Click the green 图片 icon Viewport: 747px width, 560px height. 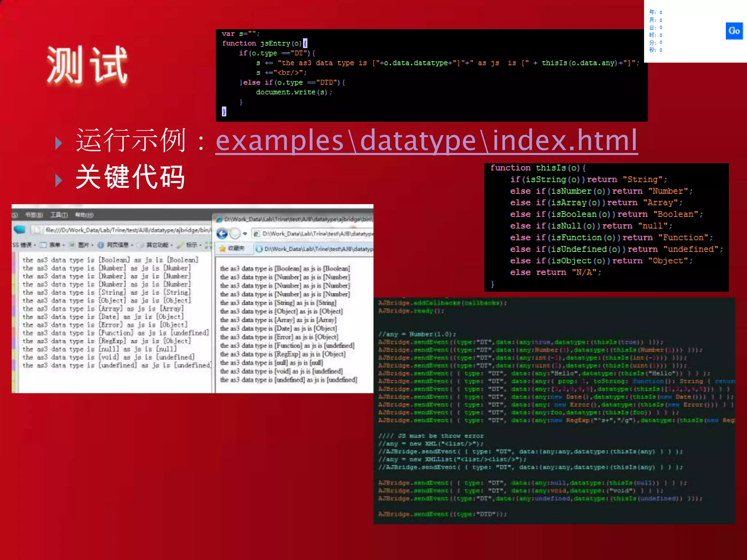(x=72, y=245)
